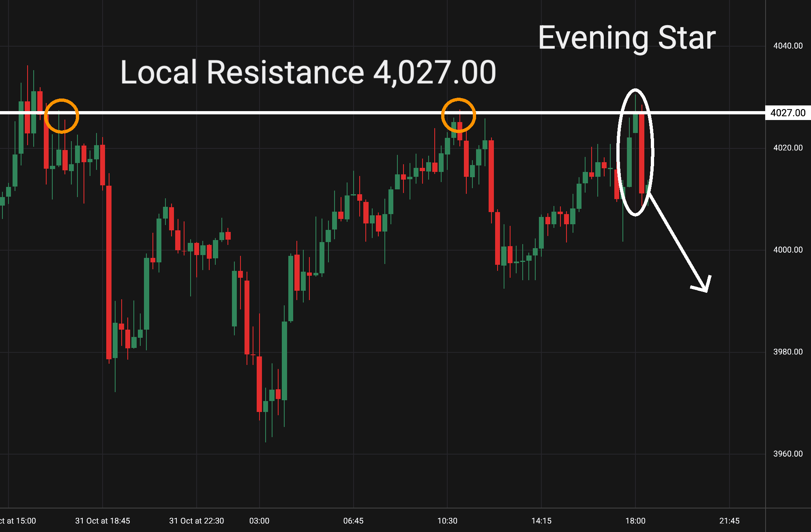Click the 4027.00 price tag on axis
The height and width of the screenshot is (532, 811).
787,113
